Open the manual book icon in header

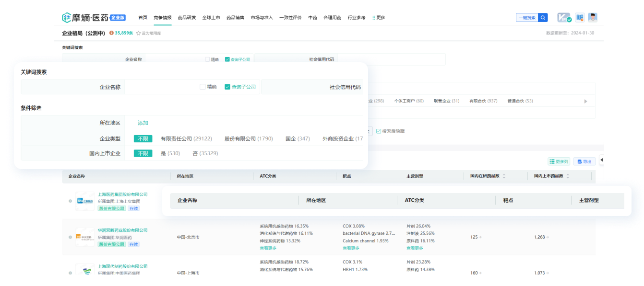pos(580,18)
